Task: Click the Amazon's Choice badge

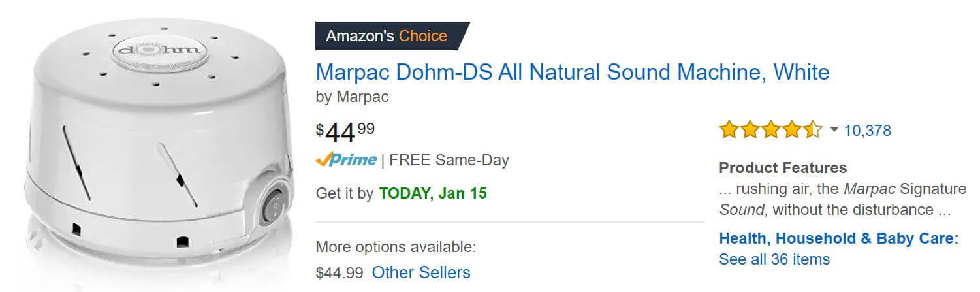Action: 392,35
